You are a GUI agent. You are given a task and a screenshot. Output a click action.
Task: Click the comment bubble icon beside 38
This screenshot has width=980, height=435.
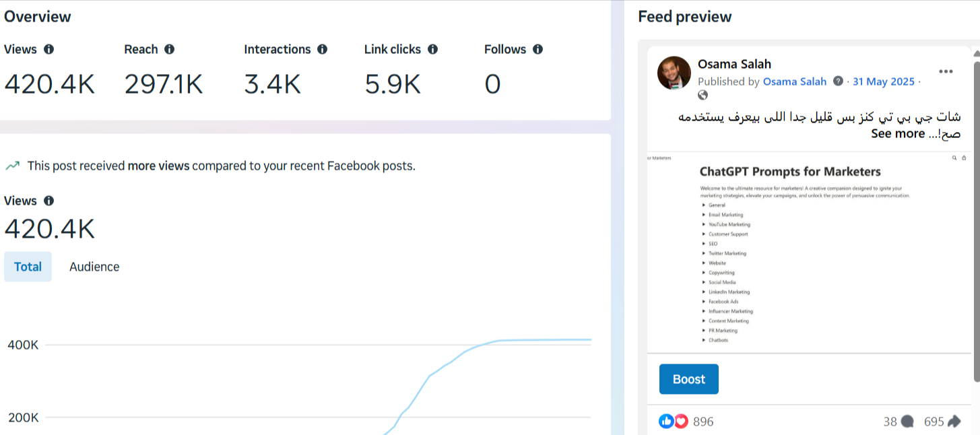907,422
